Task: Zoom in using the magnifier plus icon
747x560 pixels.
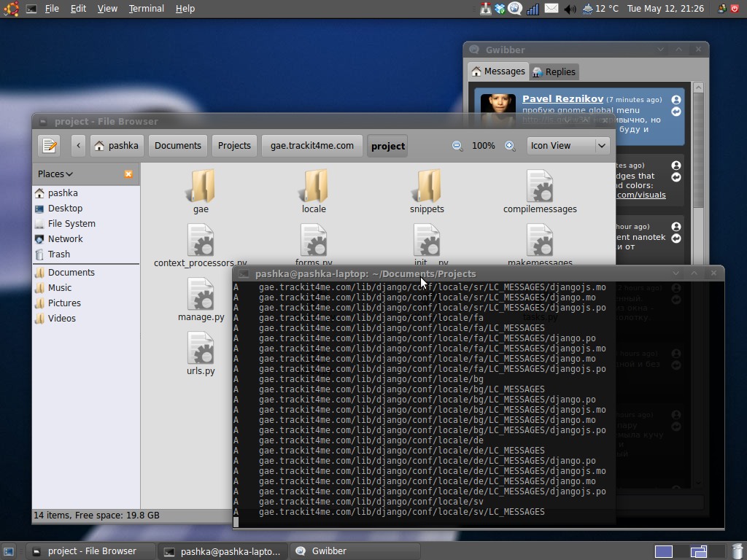Action: coord(510,146)
